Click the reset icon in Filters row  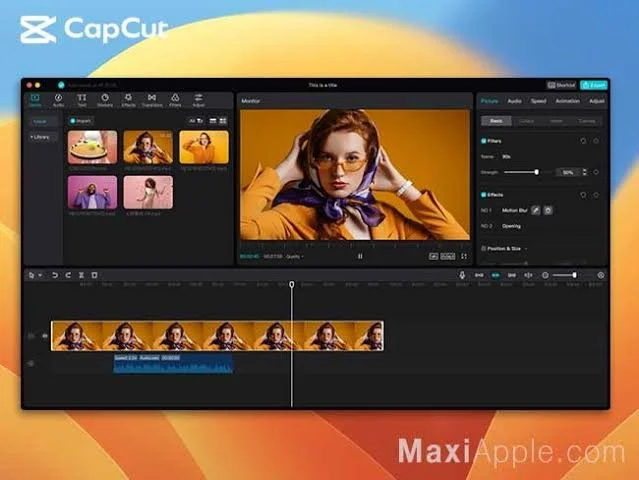583,141
